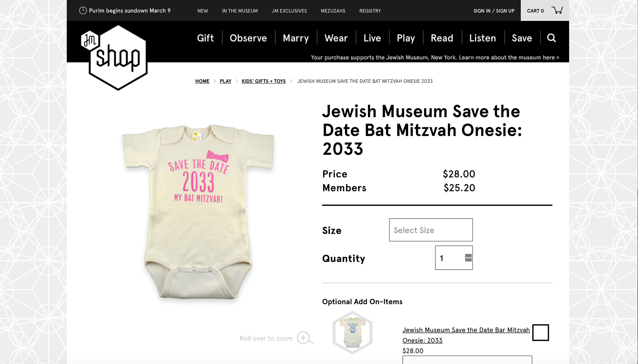The image size is (638, 364).
Task: Check the Bar Mitzvah Onesie add-on checkbox
Action: 540,332
